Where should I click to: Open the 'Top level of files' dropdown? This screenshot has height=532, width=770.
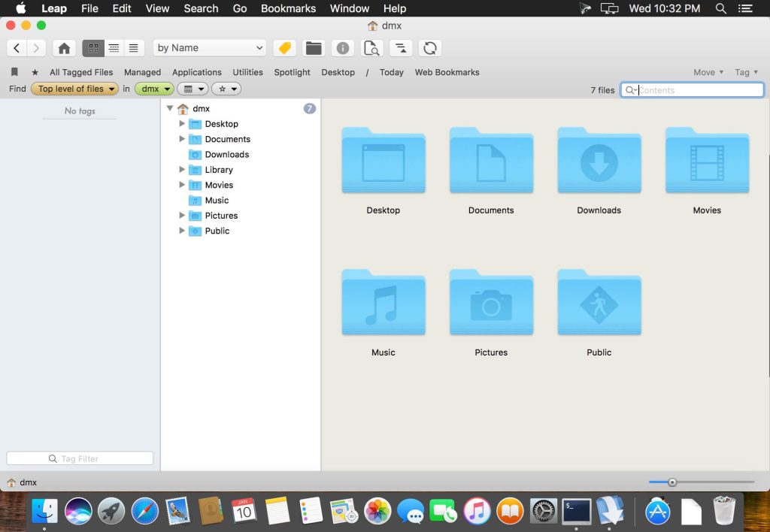point(75,89)
